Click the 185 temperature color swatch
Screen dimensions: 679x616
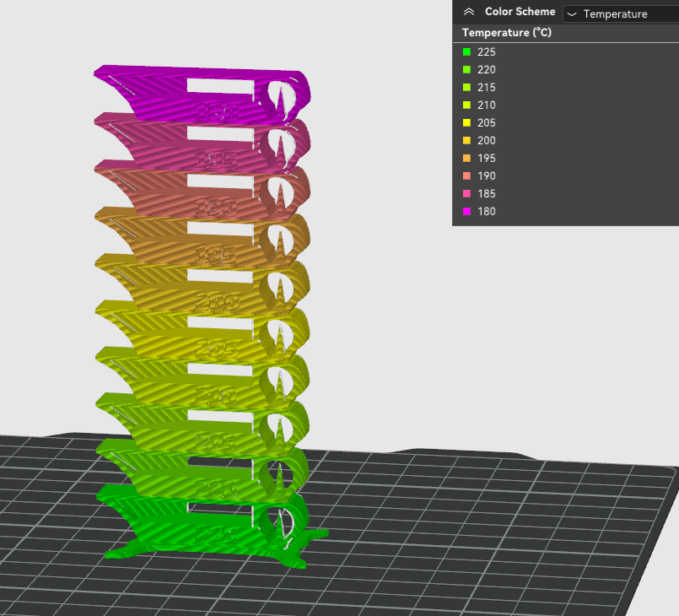point(466,194)
